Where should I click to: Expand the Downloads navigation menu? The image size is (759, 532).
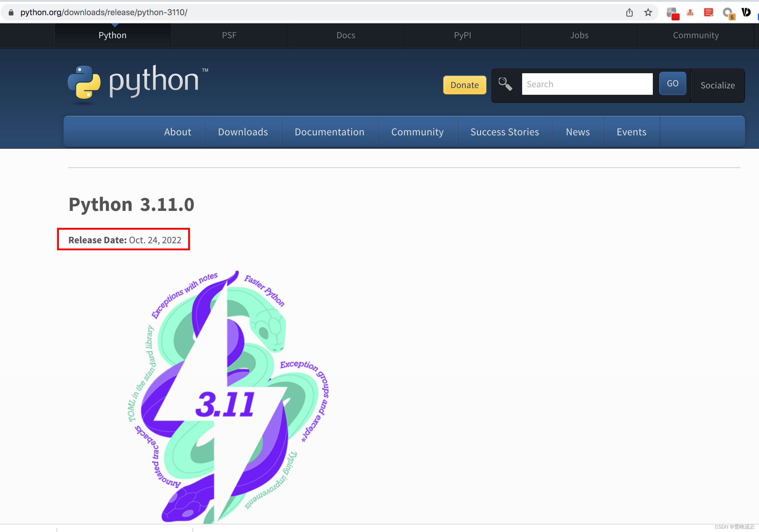(x=243, y=132)
